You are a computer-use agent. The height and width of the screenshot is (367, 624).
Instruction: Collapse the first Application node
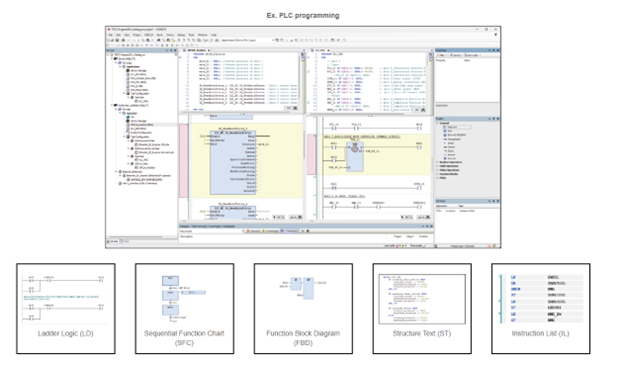[x=120, y=67]
